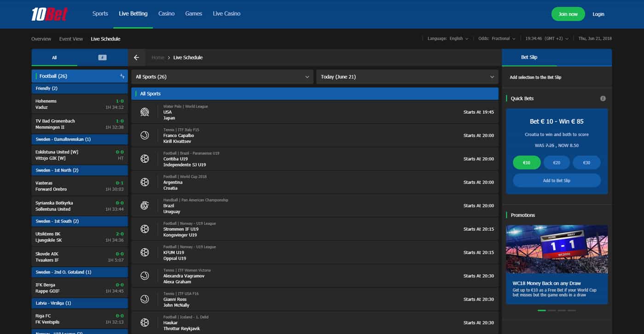Switch to the Overview tab
644x334 pixels.
point(41,39)
